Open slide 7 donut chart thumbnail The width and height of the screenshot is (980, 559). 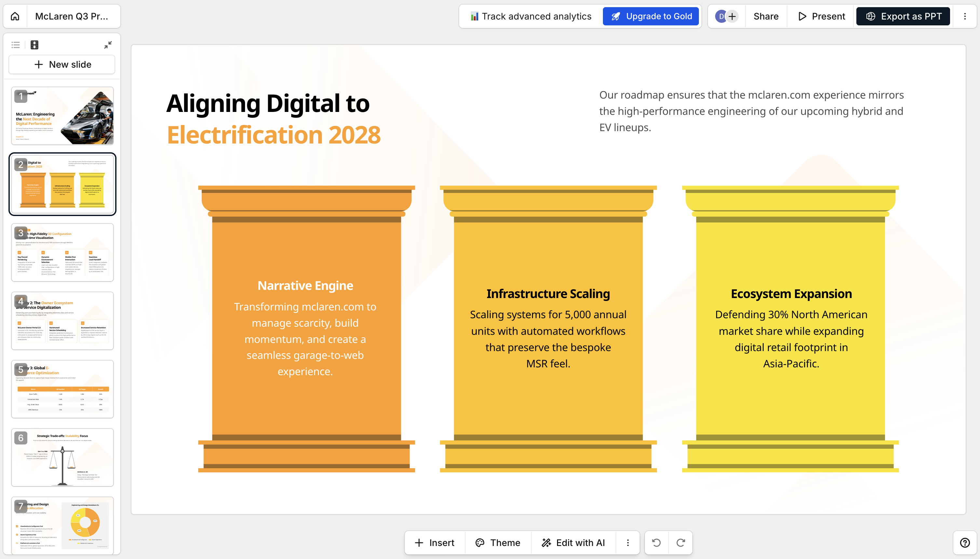tap(62, 525)
